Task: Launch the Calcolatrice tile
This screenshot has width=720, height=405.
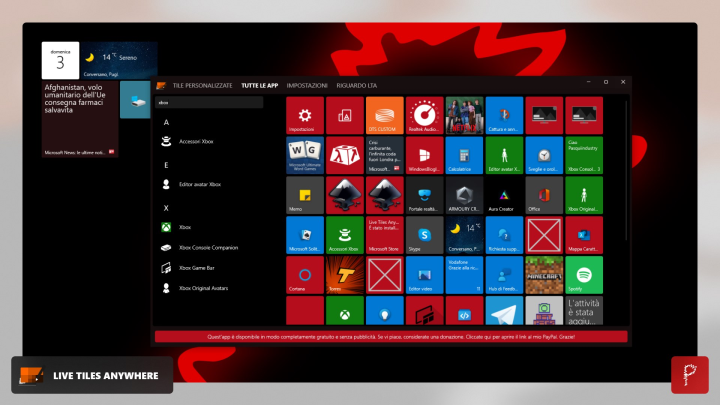Action: (464, 155)
